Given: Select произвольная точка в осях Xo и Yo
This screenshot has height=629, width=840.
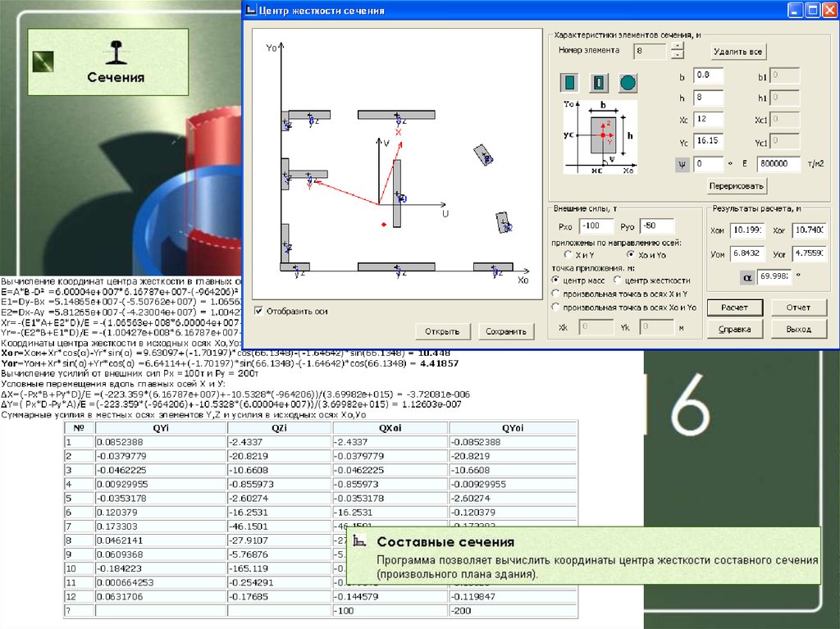Looking at the screenshot, I should tap(556, 307).
